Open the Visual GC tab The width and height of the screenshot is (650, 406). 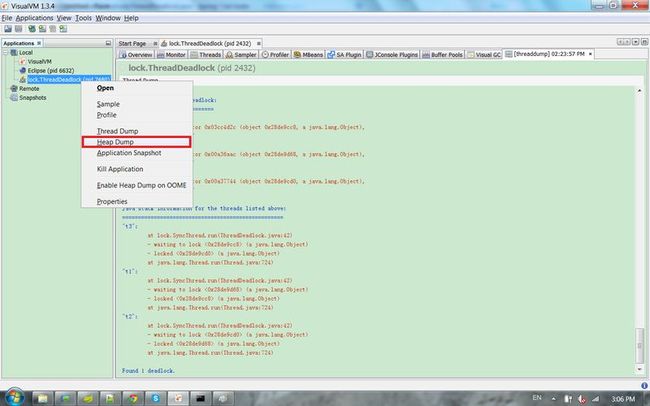[x=484, y=55]
